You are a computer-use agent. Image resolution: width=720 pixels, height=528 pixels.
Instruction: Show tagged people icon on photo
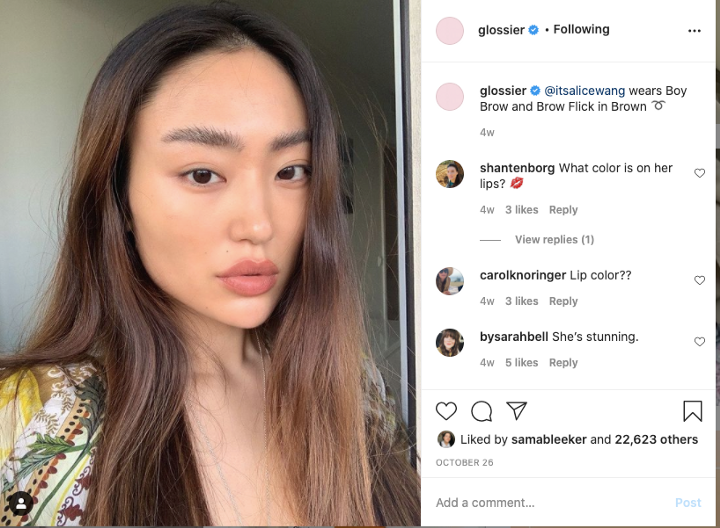point(21,504)
